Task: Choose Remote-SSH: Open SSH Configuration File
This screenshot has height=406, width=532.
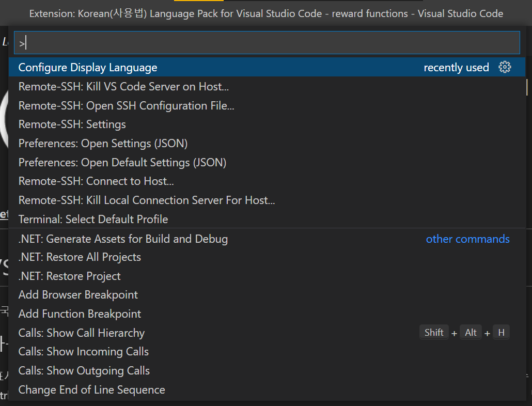Action: pos(267,105)
